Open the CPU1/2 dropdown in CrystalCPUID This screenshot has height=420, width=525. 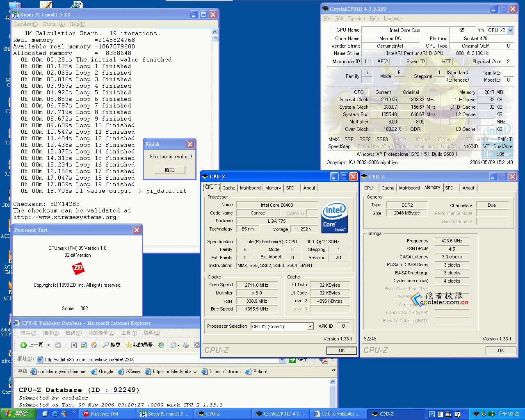(511, 30)
